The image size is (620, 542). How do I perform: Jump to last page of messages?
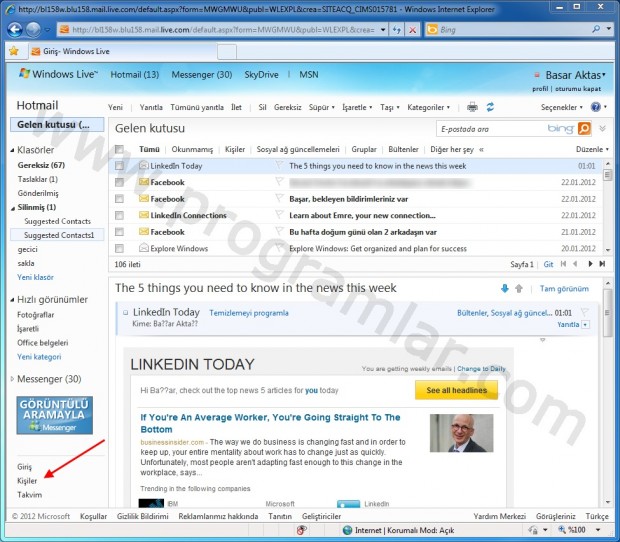pyautogui.click(x=602, y=264)
